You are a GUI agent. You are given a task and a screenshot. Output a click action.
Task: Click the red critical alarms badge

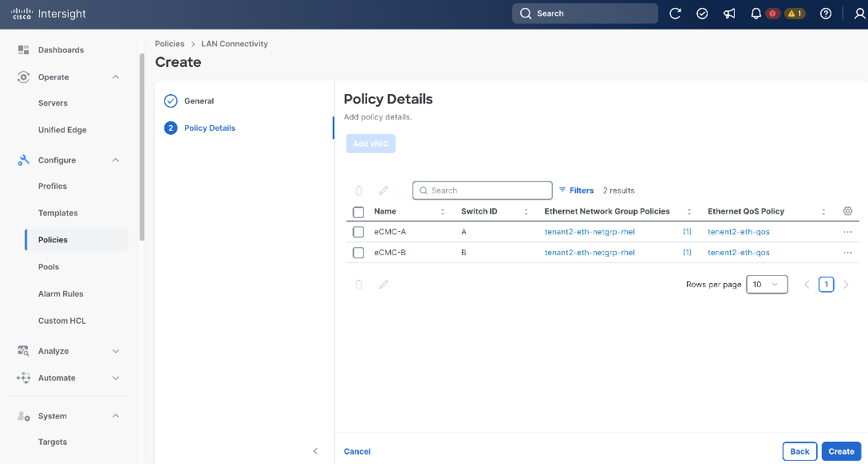[x=773, y=14]
